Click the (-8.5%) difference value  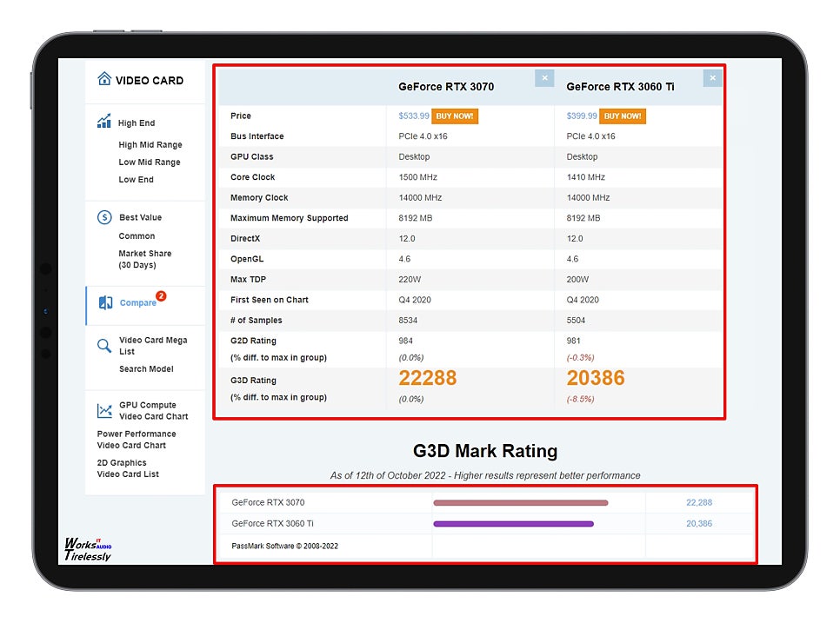[x=580, y=399]
